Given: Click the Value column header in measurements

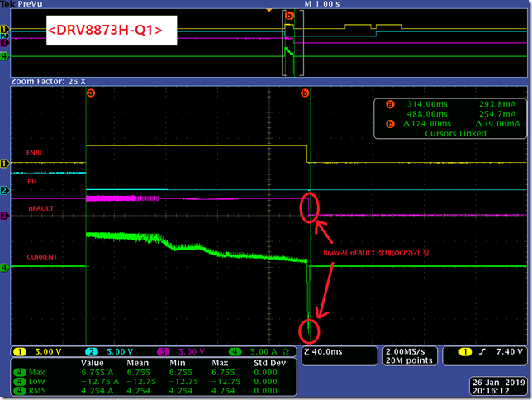Looking at the screenshot, I should (x=93, y=363).
